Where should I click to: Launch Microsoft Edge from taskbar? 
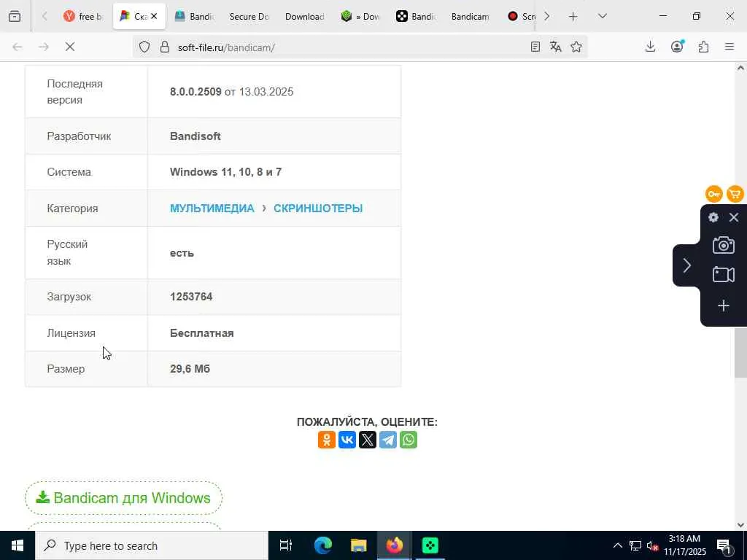pyautogui.click(x=322, y=545)
